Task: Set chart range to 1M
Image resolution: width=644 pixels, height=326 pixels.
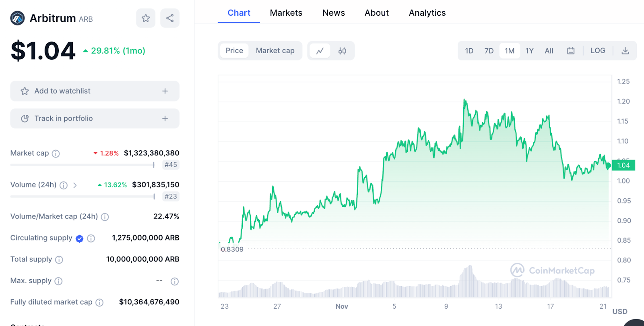Action: 510,51
